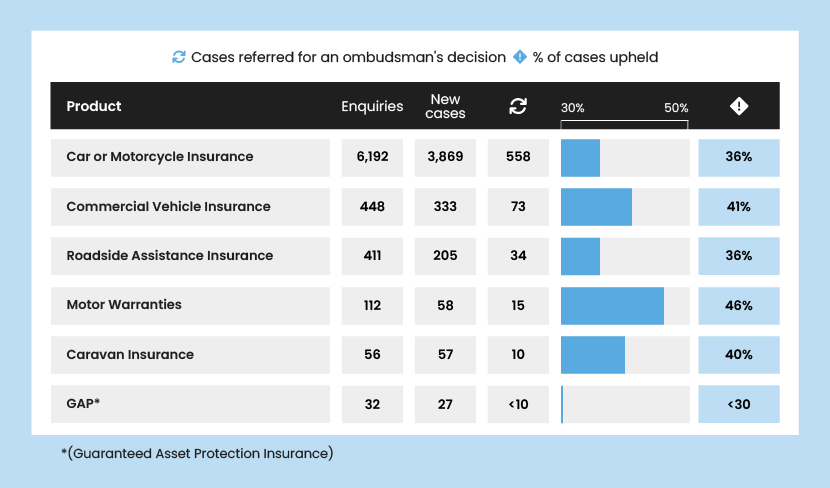Select the Roadside Assistance Insurance row label
The height and width of the screenshot is (488, 830).
point(169,256)
